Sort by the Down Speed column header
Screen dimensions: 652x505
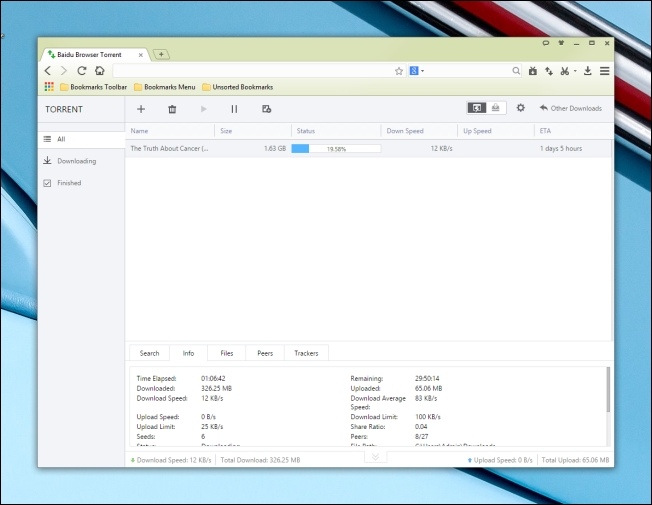pos(419,131)
